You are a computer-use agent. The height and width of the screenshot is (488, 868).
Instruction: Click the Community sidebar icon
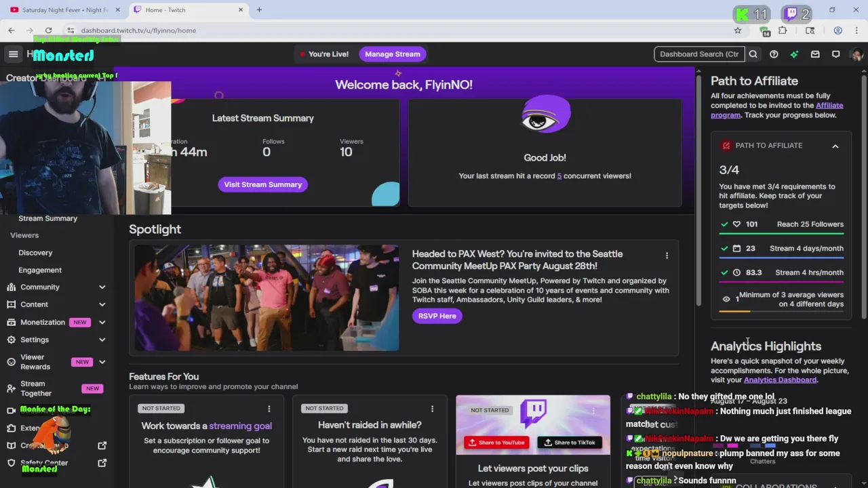point(11,287)
